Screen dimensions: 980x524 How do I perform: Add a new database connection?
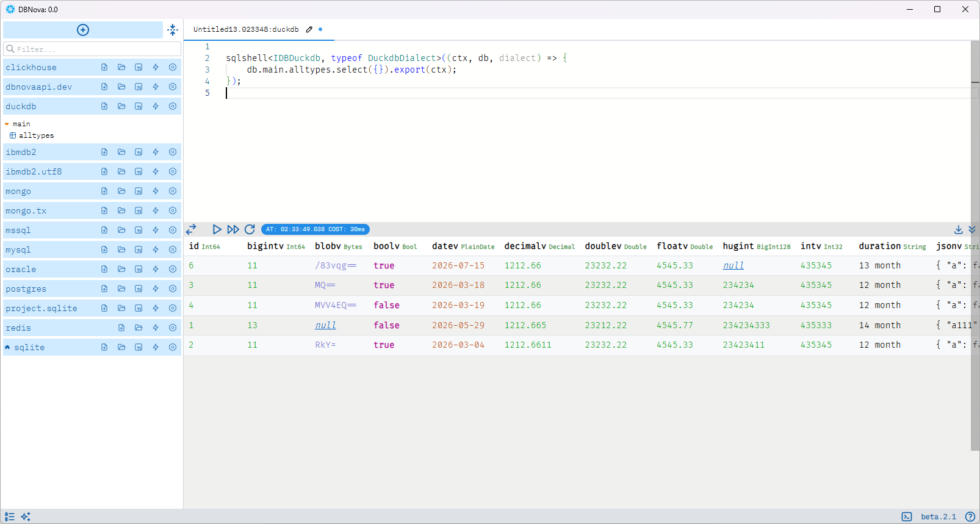(83, 30)
